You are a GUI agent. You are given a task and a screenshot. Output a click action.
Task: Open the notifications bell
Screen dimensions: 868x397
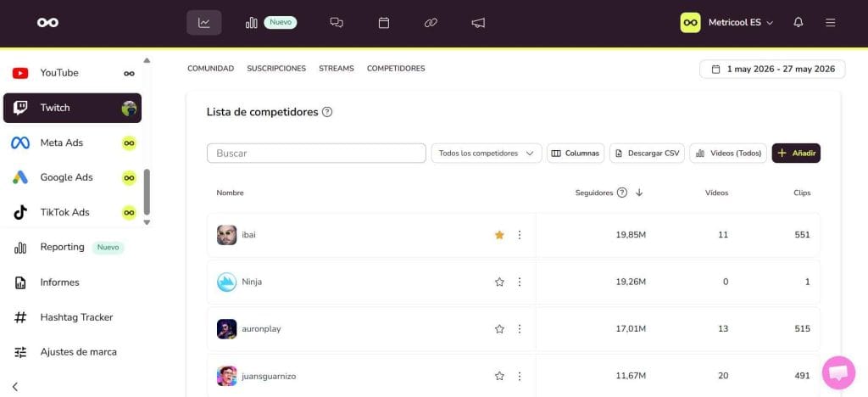tap(798, 23)
